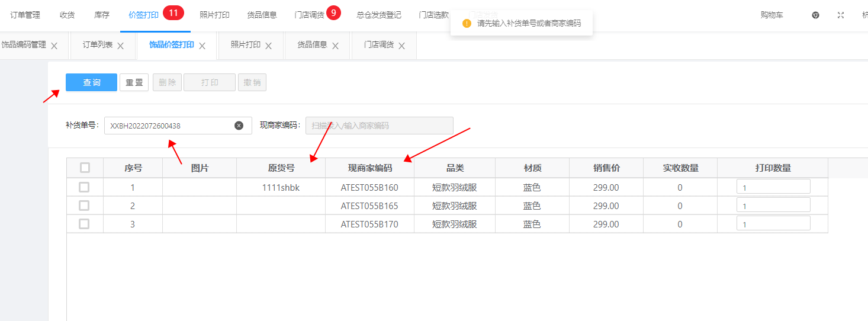Close the 门店调货 tab
The height and width of the screenshot is (321, 868).
401,46
